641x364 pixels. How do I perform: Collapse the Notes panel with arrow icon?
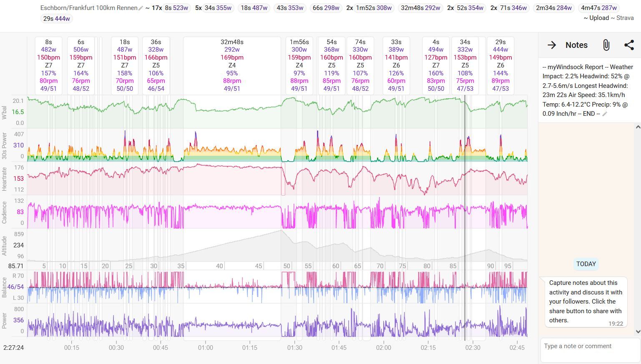click(552, 45)
